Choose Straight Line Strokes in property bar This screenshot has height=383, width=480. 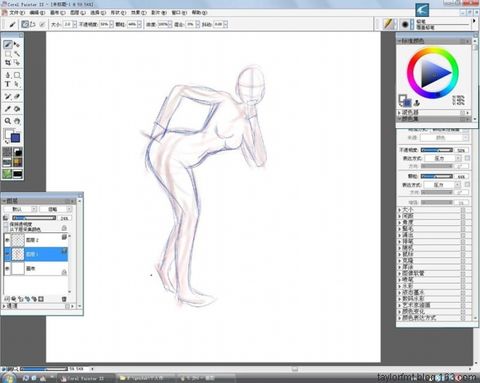click(33, 24)
